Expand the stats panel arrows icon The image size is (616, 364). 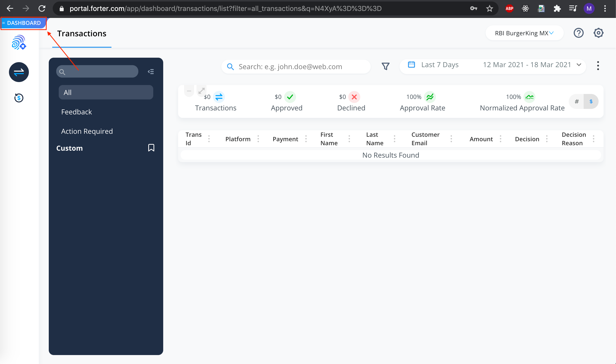pos(201,91)
